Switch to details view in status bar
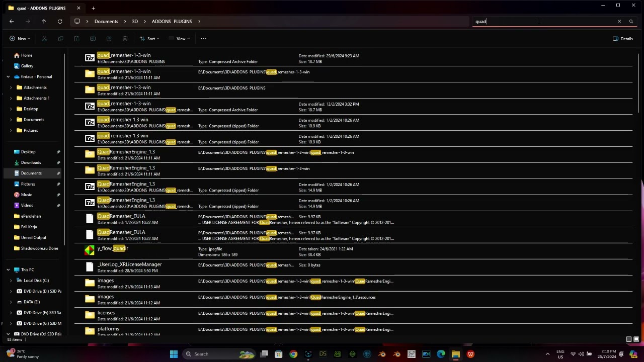This screenshot has height=362, width=644. (629, 339)
